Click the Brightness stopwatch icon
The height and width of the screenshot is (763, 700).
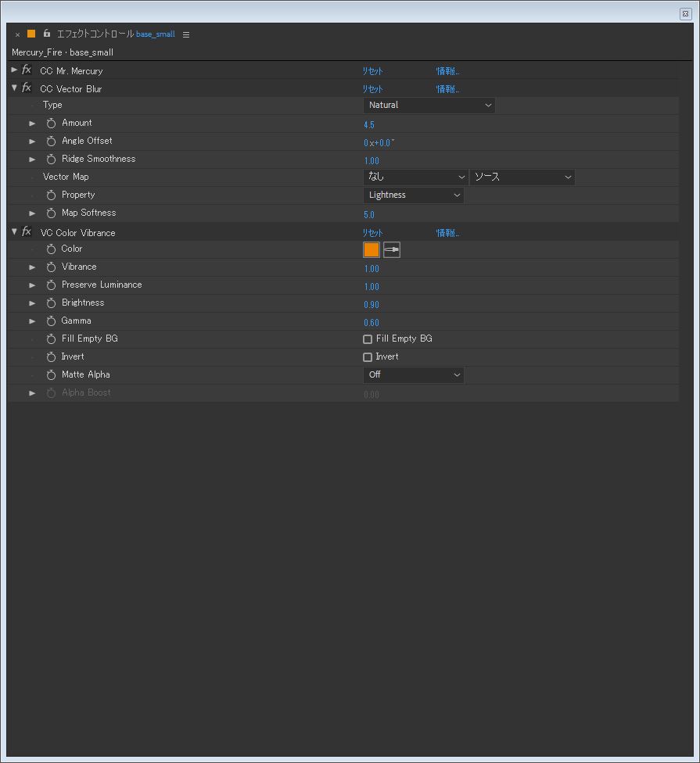pos(51,303)
